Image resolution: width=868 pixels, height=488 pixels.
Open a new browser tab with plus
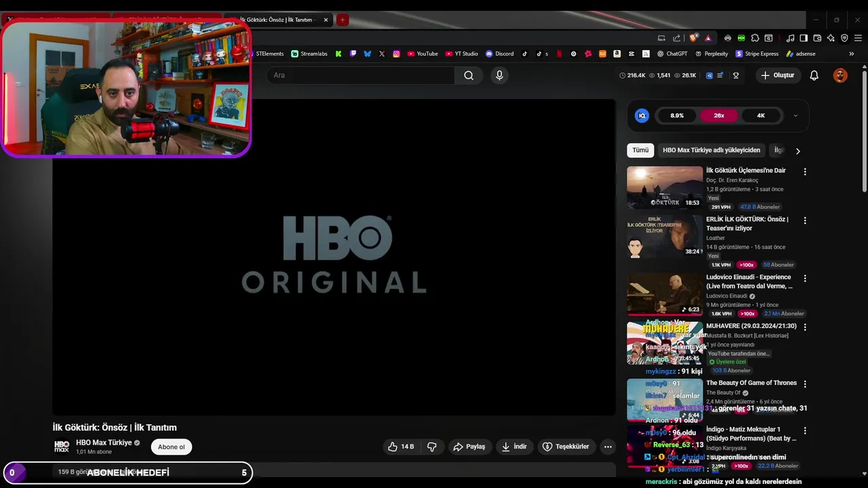pyautogui.click(x=342, y=20)
